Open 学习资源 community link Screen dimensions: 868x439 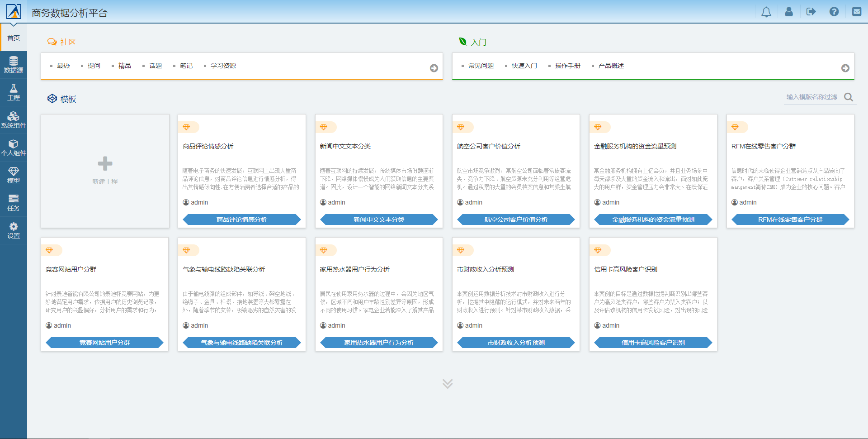(223, 66)
